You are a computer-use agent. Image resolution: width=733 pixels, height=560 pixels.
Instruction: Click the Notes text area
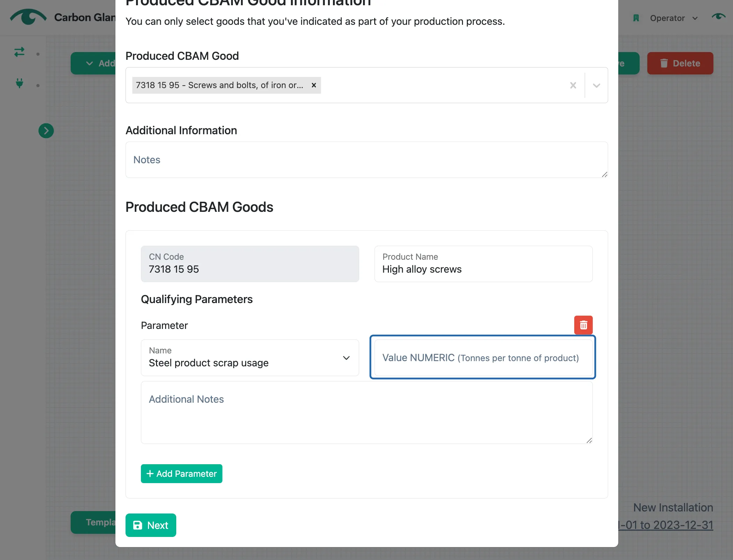tap(366, 160)
